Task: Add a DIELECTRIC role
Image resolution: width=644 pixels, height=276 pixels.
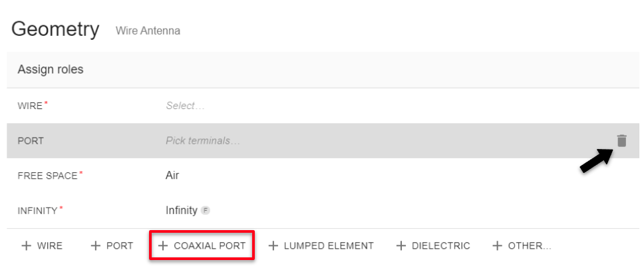Action: [433, 245]
